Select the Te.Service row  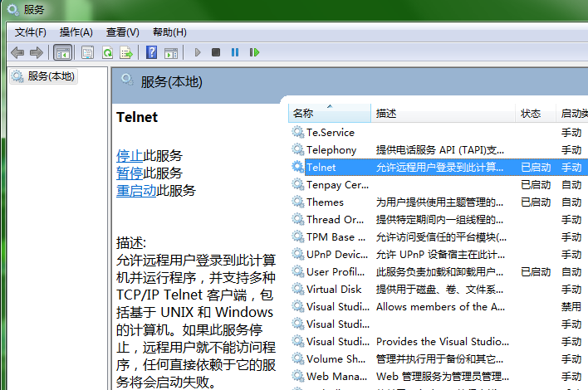click(x=438, y=132)
